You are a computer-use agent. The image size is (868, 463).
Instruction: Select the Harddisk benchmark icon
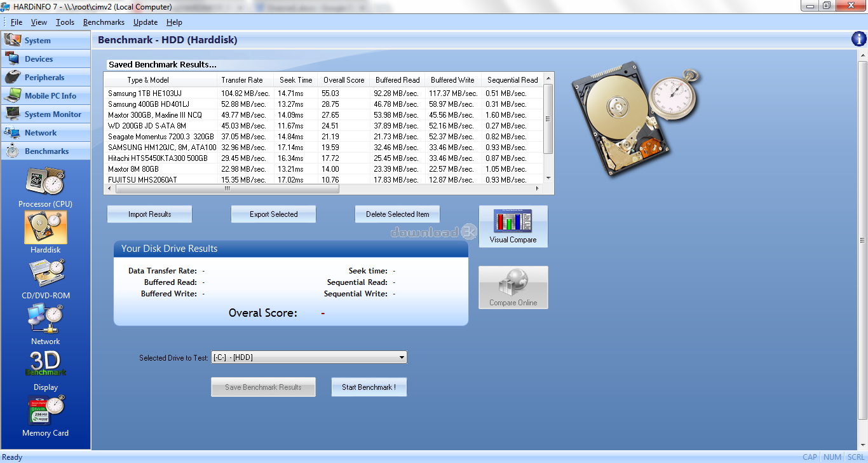45,228
